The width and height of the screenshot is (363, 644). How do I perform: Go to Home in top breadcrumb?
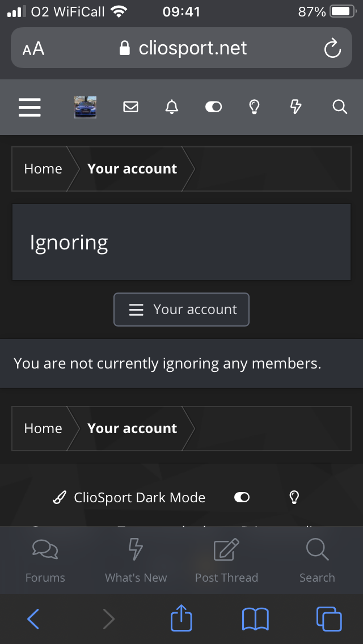(43, 169)
